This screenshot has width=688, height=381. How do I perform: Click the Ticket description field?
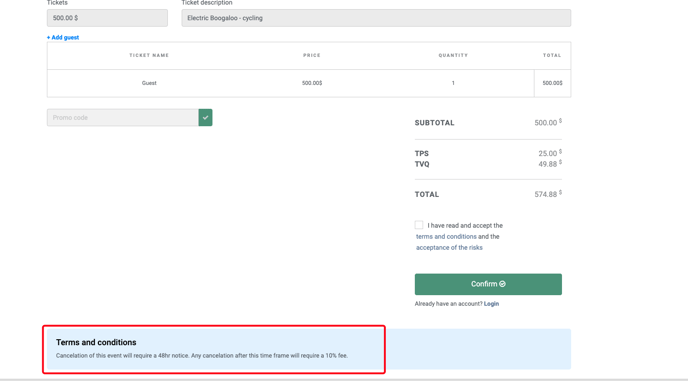tap(376, 18)
